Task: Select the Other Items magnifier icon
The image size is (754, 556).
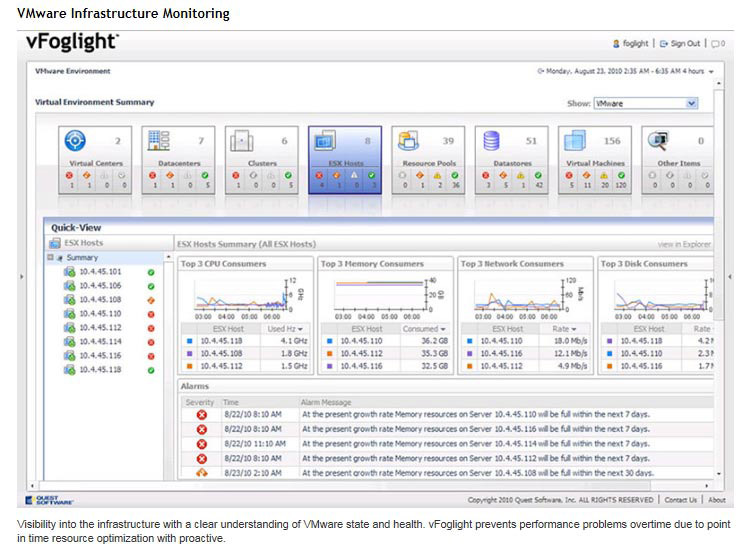Action: point(658,140)
